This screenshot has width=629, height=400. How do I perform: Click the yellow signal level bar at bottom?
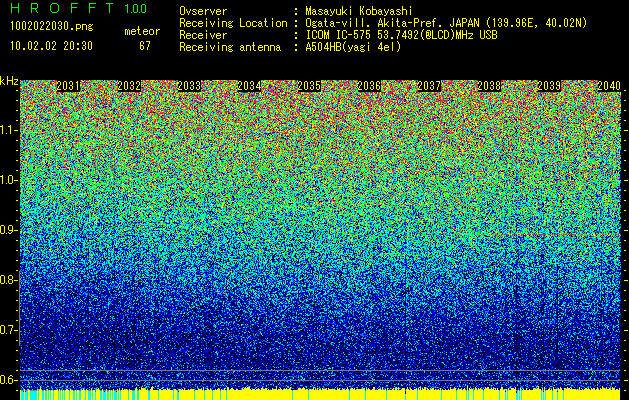(320, 394)
